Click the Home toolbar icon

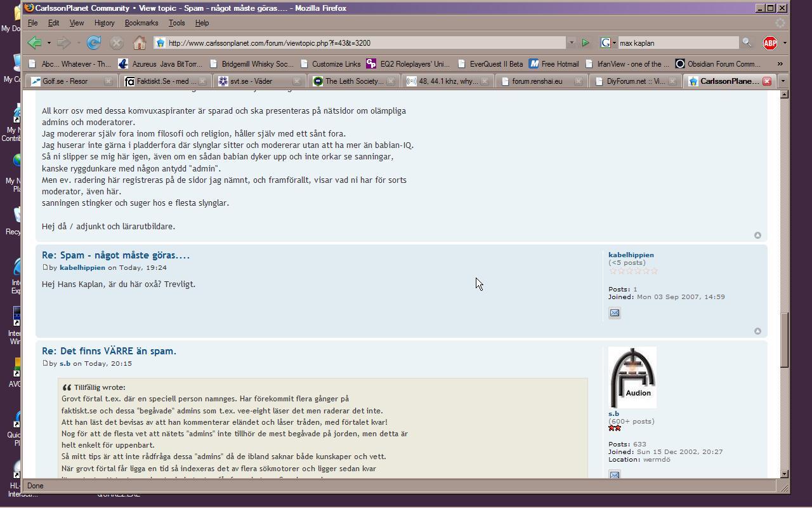(140, 43)
